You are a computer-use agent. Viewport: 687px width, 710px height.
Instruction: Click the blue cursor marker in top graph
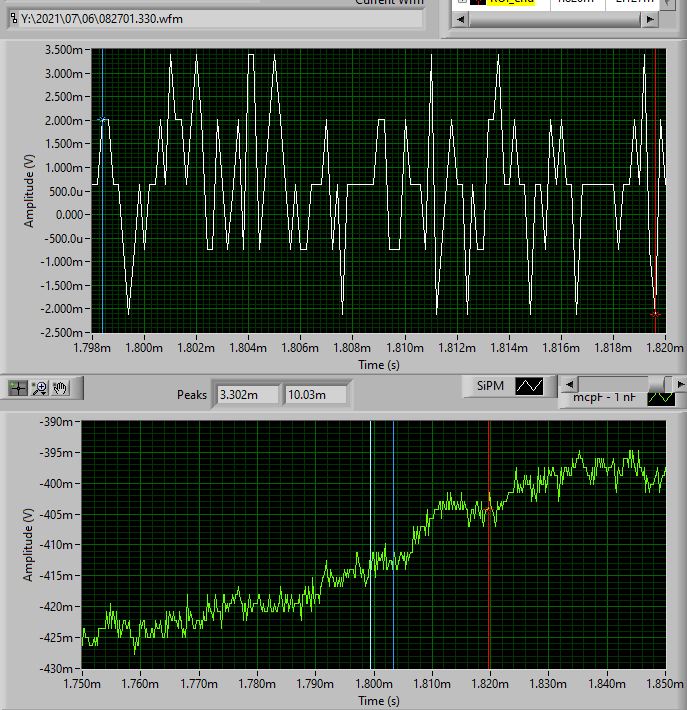pyautogui.click(x=102, y=120)
